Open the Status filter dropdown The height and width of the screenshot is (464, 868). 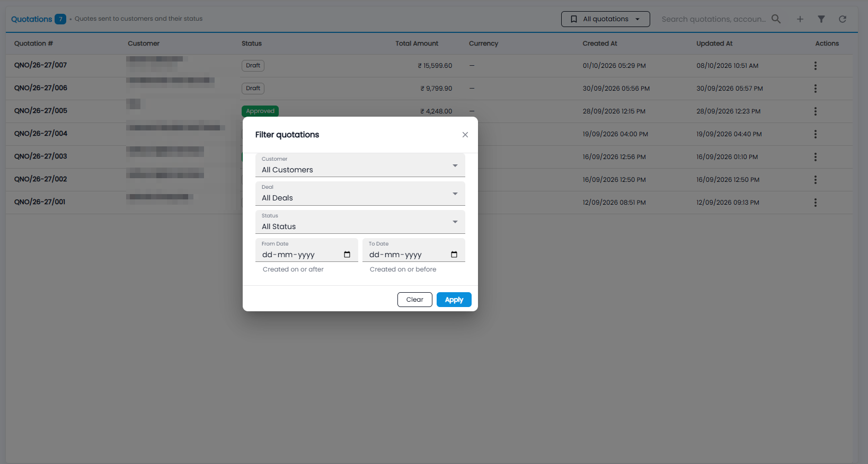click(360, 222)
